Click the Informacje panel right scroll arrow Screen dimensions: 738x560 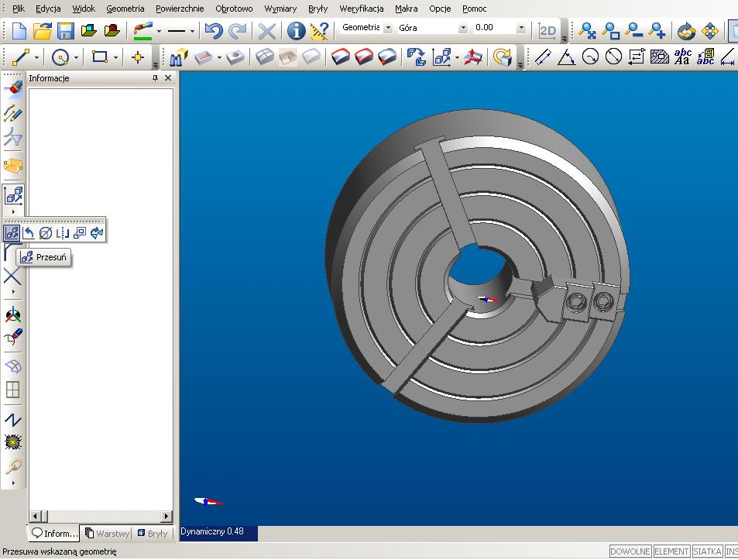click(x=166, y=516)
